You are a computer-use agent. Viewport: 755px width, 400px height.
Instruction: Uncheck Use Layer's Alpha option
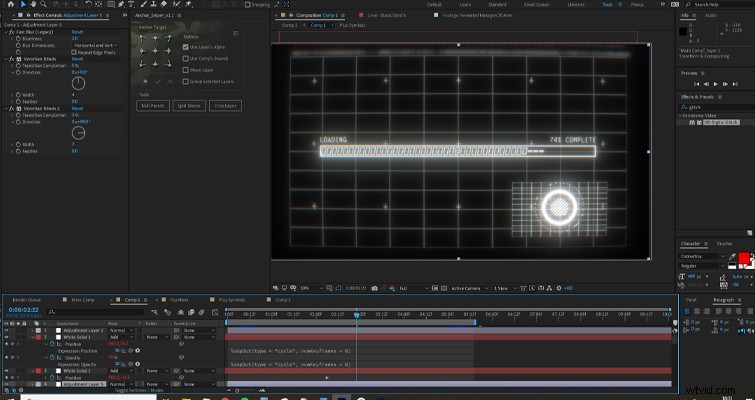185,47
